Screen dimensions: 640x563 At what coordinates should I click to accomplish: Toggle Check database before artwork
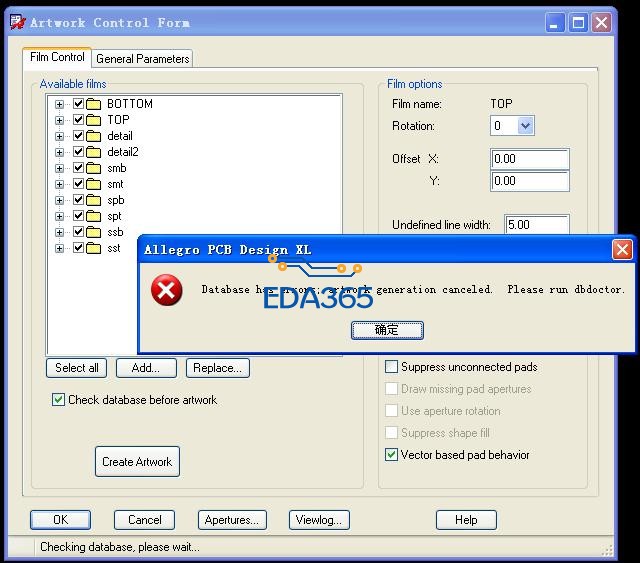(58, 400)
